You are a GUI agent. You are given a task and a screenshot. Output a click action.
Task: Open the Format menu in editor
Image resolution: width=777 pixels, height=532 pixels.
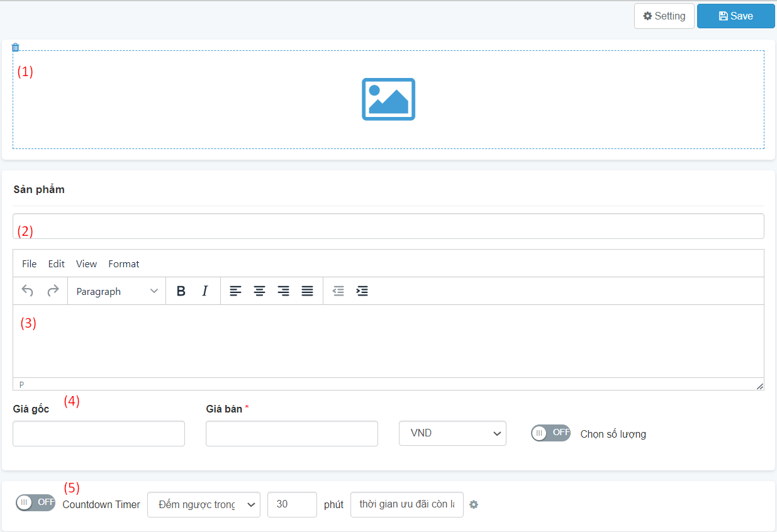[x=124, y=264]
